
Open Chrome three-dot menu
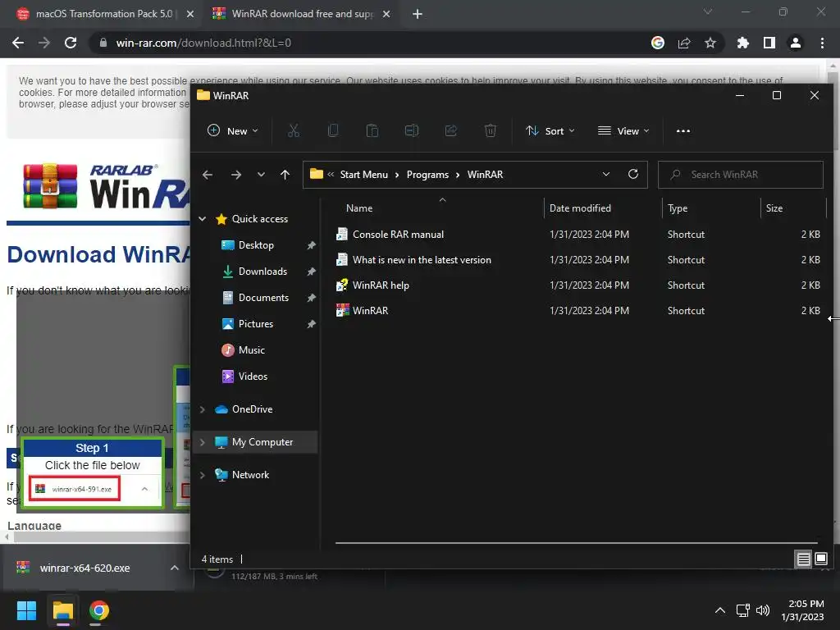822,43
